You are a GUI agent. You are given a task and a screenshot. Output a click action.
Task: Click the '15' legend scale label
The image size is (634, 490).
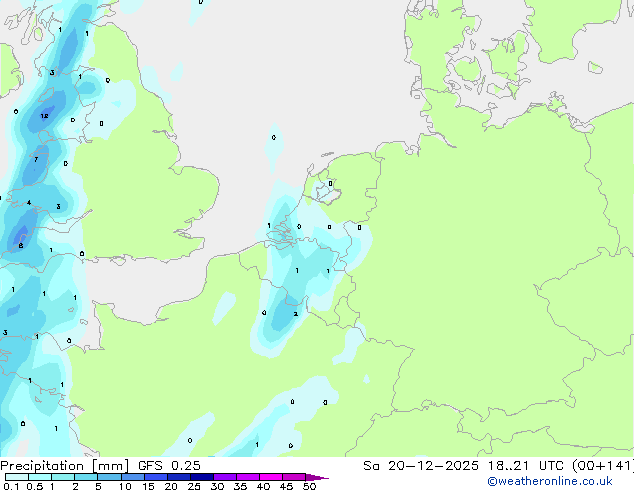coord(148,486)
